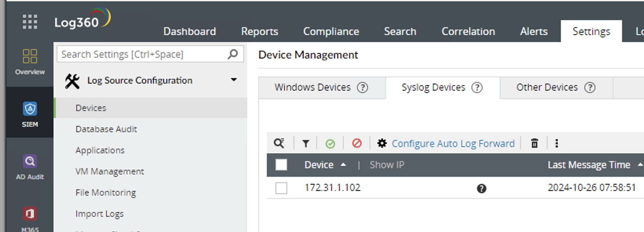The width and height of the screenshot is (644, 232).
Task: Collapse the Log Source Configuration section
Action: 234,80
